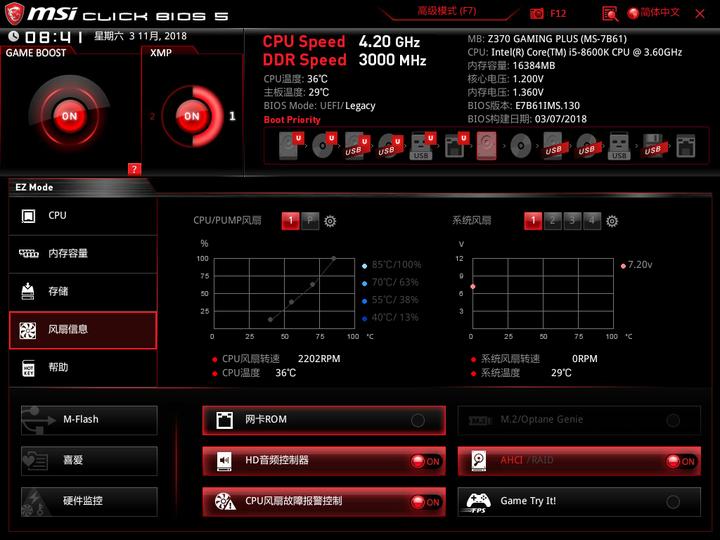Click the CPU fan warning icon
This screenshot has width=720, height=540.
pyautogui.click(x=225, y=501)
